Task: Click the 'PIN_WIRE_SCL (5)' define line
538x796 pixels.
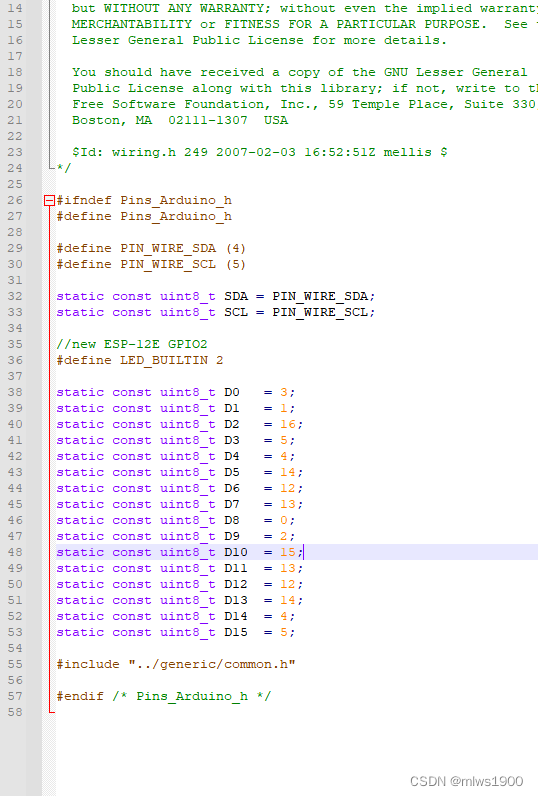Action: 151,264
